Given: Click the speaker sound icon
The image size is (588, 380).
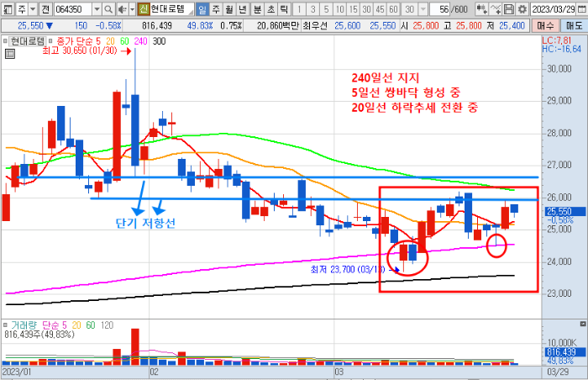Looking at the screenshot, I should 123,9.
